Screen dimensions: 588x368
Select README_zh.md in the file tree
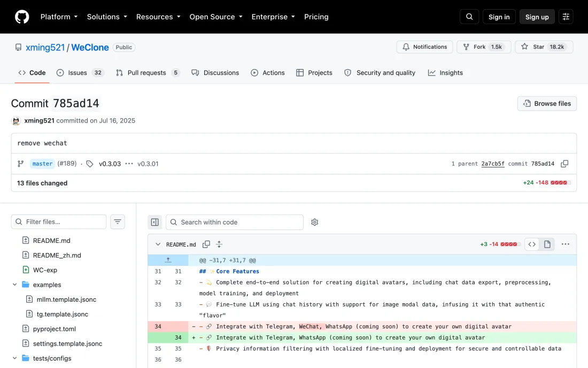[x=57, y=255]
